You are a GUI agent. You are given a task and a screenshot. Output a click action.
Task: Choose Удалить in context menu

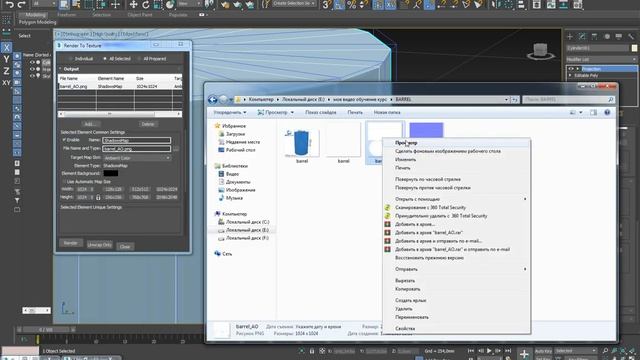[x=457, y=309]
